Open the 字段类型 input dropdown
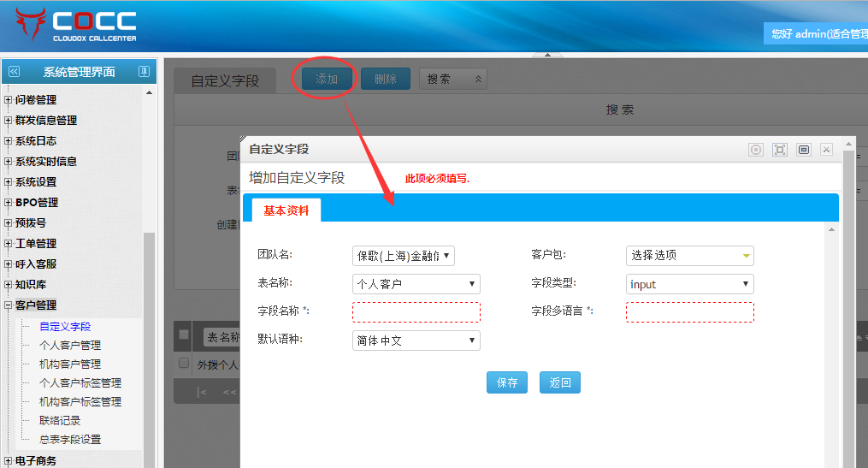 tap(689, 284)
